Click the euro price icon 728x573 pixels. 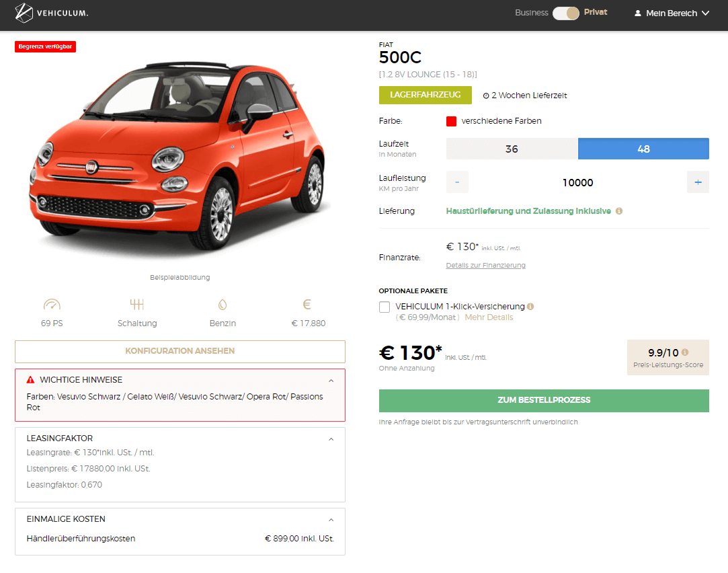point(307,305)
